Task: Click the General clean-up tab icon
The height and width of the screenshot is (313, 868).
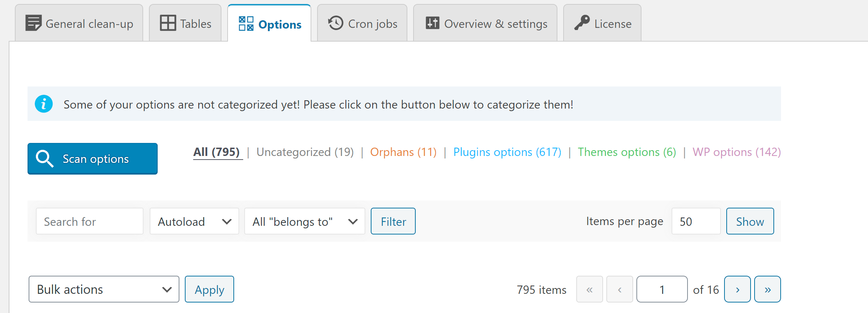Action: tap(33, 23)
